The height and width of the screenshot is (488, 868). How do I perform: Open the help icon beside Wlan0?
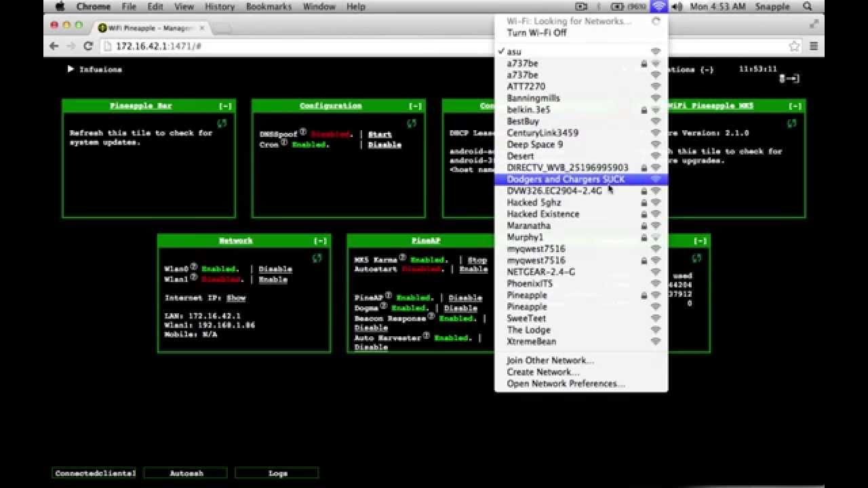pos(193,266)
